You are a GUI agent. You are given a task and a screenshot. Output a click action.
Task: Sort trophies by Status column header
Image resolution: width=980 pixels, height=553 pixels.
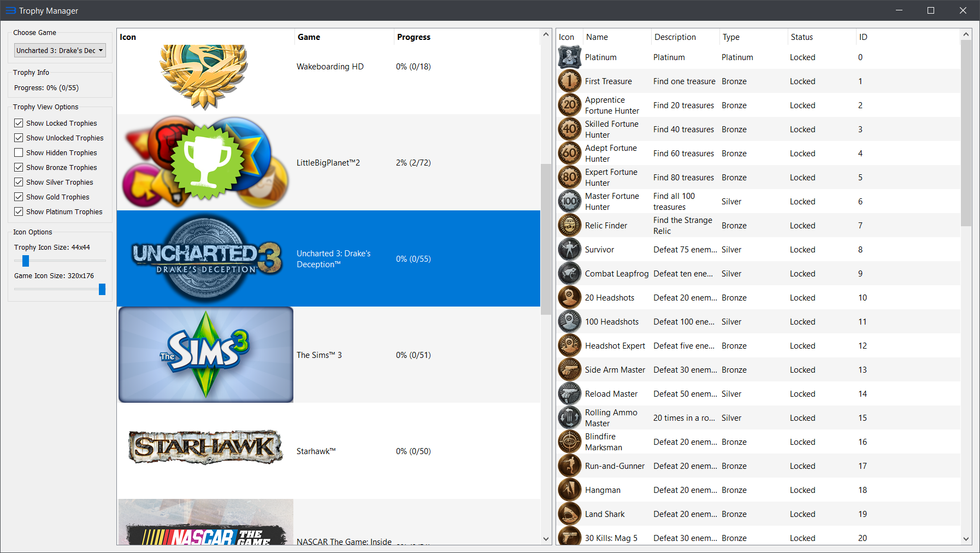[822, 37]
